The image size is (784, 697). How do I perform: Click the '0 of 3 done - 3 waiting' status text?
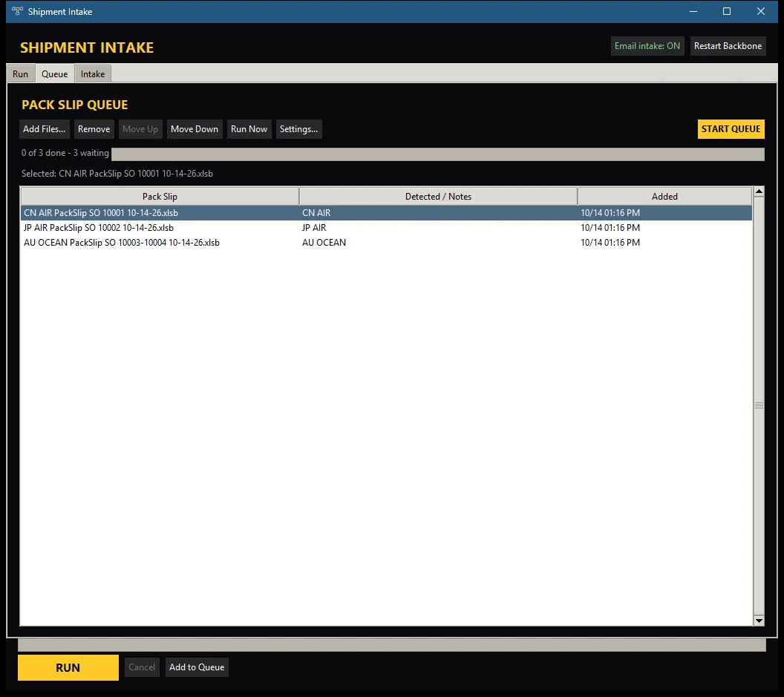tap(65, 153)
